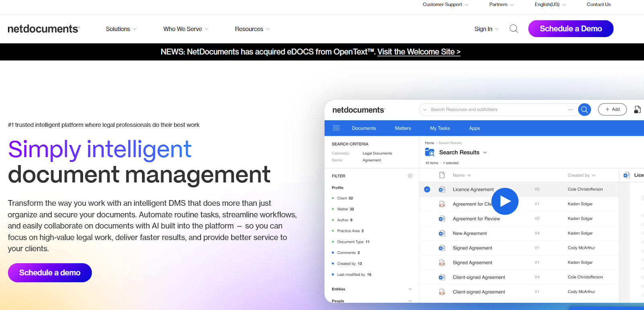Select Matter 32 filter

pos(345,209)
